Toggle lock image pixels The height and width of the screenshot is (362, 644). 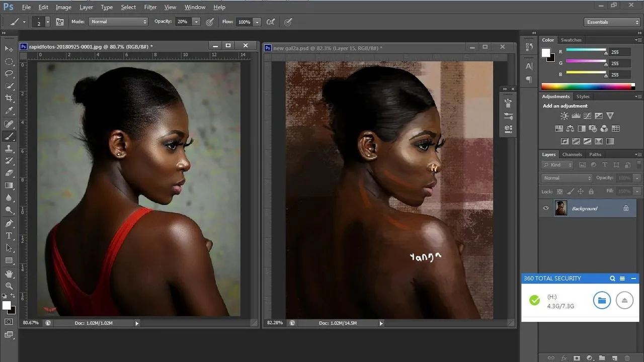tap(570, 192)
